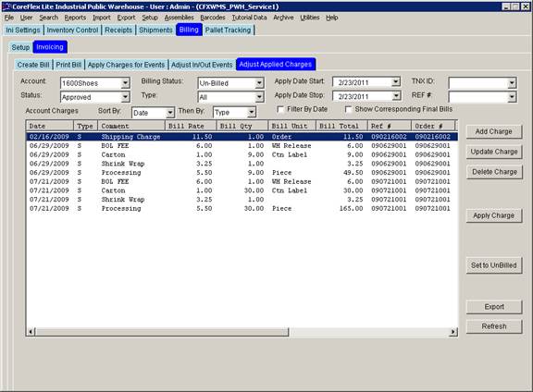Open the Help menu
The height and width of the screenshot is (392, 533).
click(x=332, y=18)
